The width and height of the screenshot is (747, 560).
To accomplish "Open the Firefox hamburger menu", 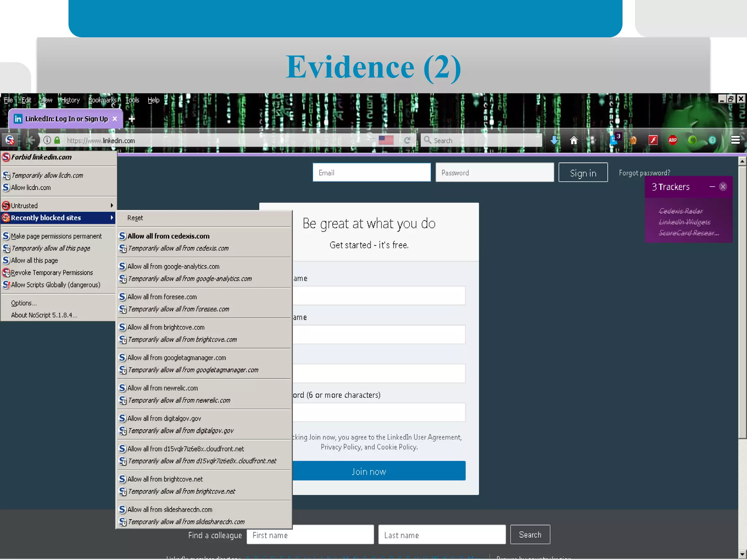I will pyautogui.click(x=735, y=140).
